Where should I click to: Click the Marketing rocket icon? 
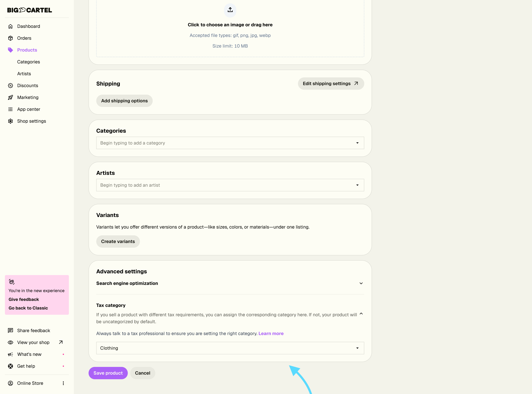click(x=10, y=97)
